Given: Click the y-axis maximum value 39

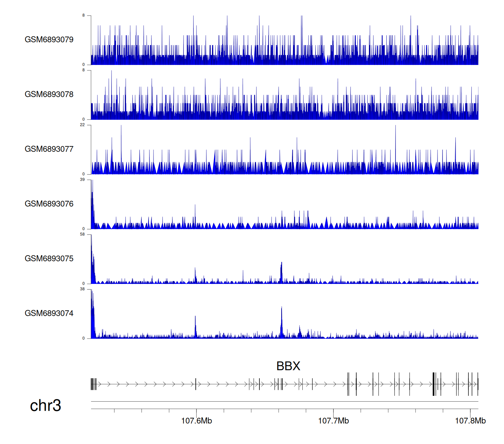Looking at the screenshot, I should coord(82,180).
